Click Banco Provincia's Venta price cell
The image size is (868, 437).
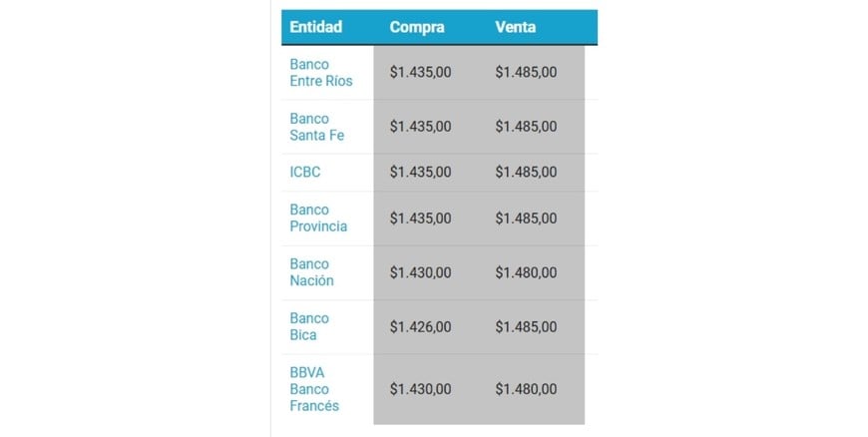(x=526, y=218)
